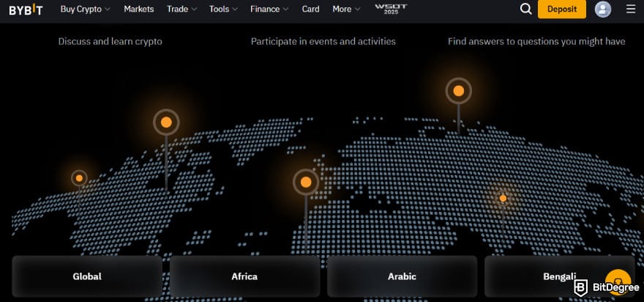Expand the Tools dropdown menu
The image size is (644, 302).
223,9
